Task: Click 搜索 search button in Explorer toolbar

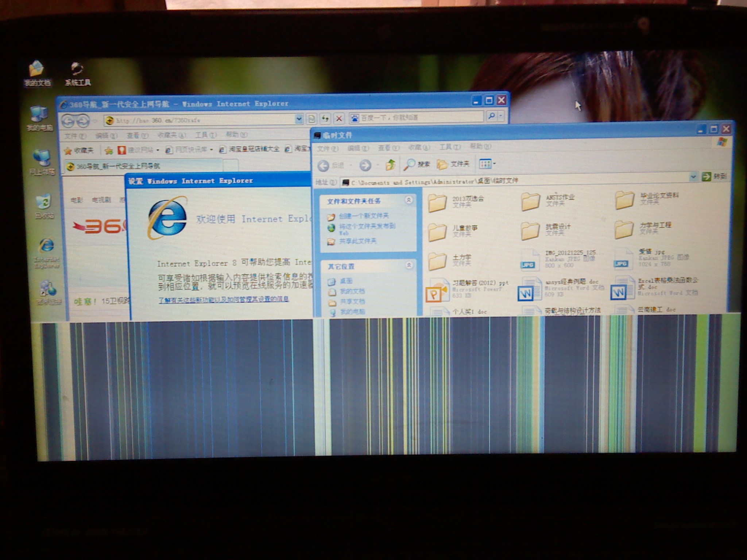Action: 417,164
